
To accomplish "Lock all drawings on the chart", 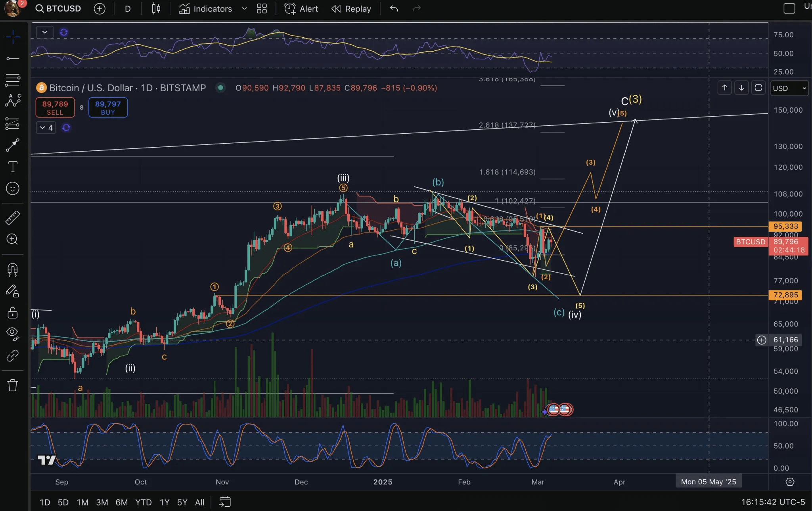I will click(13, 313).
